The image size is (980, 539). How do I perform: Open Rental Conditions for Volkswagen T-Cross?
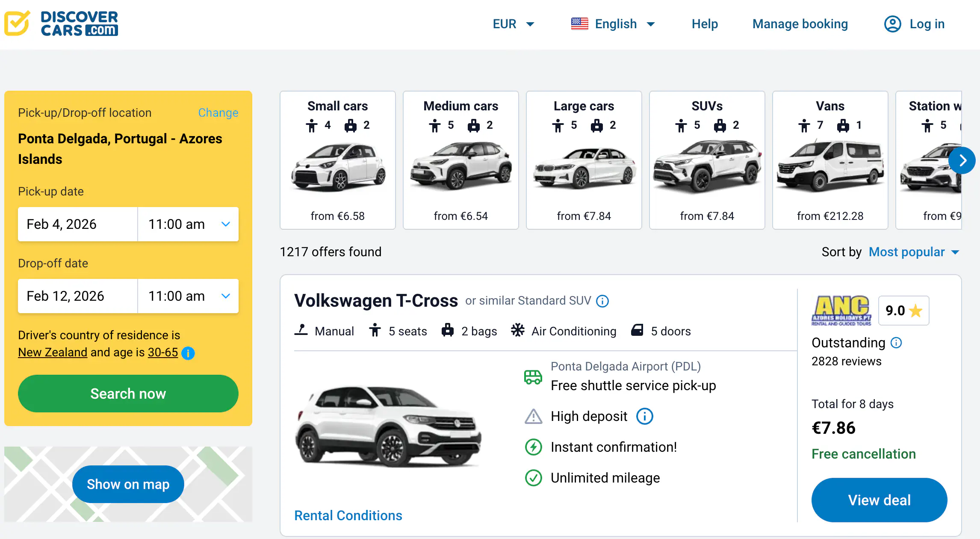(348, 515)
